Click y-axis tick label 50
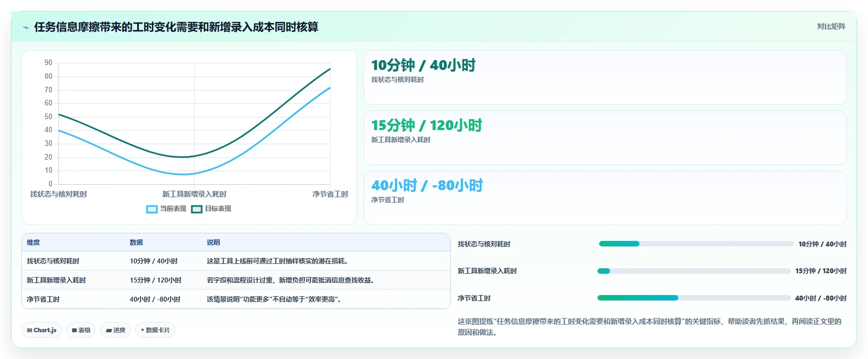Screen dimensions: 868x359 tap(49, 116)
